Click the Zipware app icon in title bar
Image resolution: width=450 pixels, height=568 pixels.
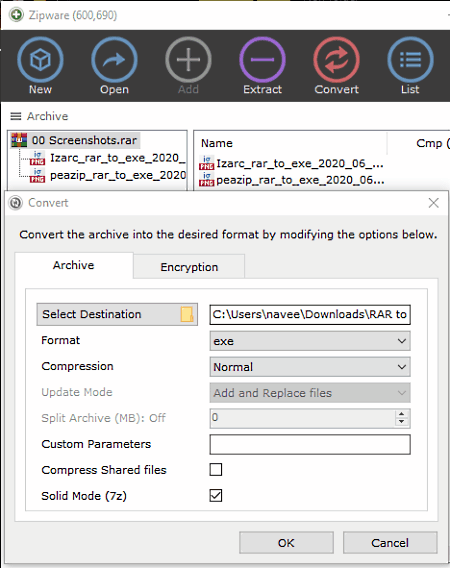point(16,15)
